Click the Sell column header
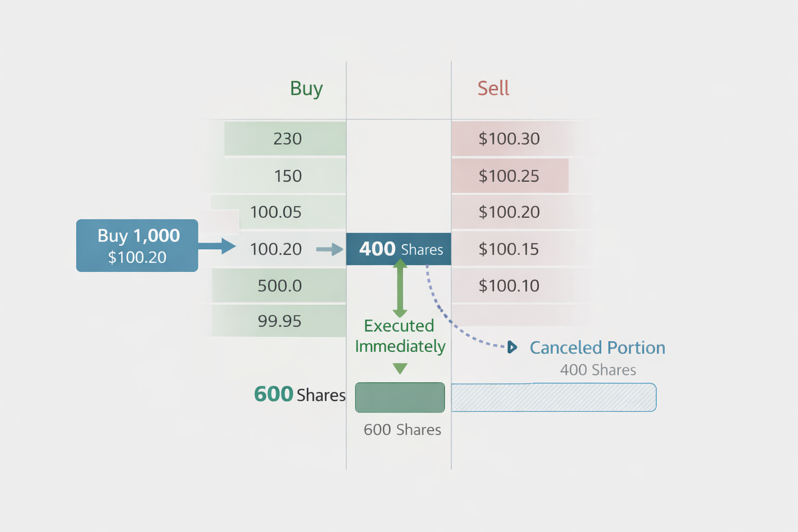Image resolution: width=798 pixels, height=532 pixels. (x=493, y=88)
